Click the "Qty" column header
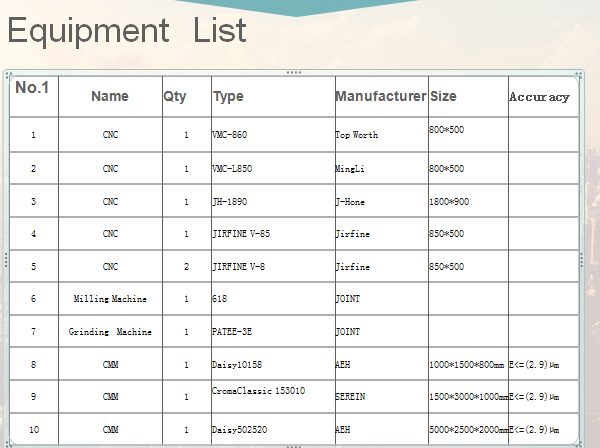 (x=175, y=97)
